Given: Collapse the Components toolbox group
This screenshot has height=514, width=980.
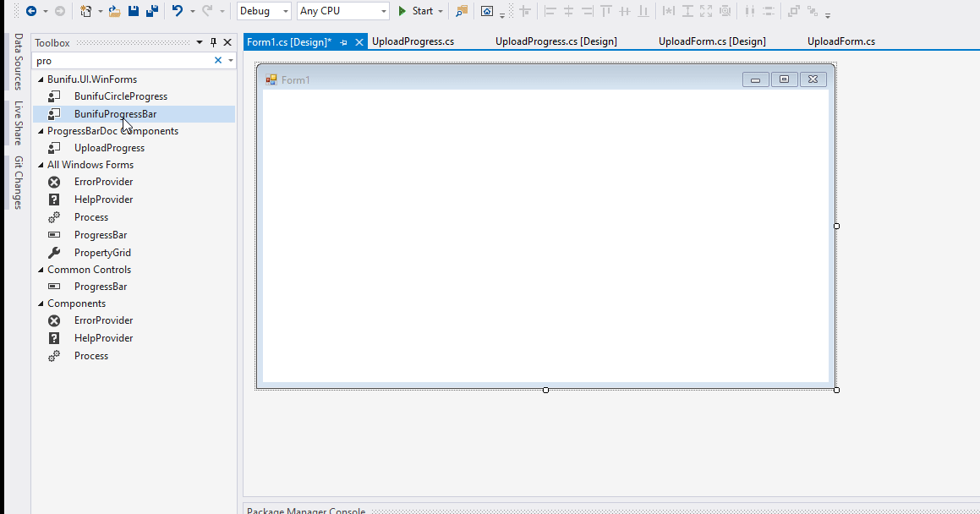Looking at the screenshot, I should tap(41, 303).
